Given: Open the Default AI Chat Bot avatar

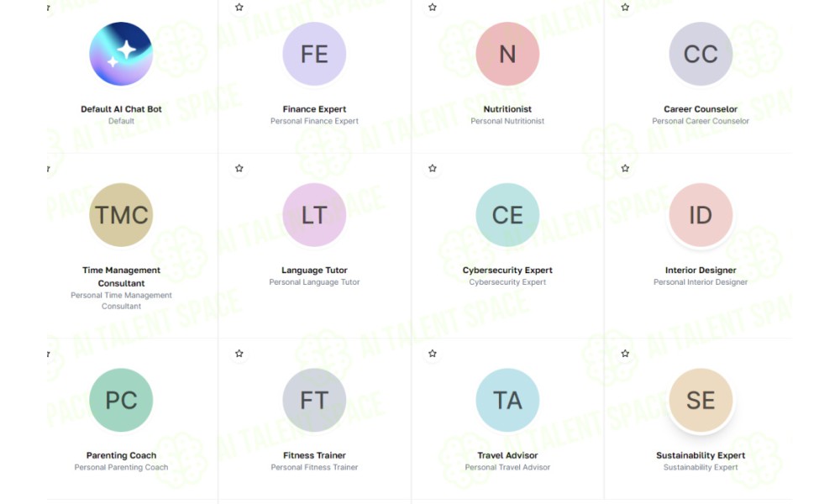Looking at the screenshot, I should [x=121, y=54].
